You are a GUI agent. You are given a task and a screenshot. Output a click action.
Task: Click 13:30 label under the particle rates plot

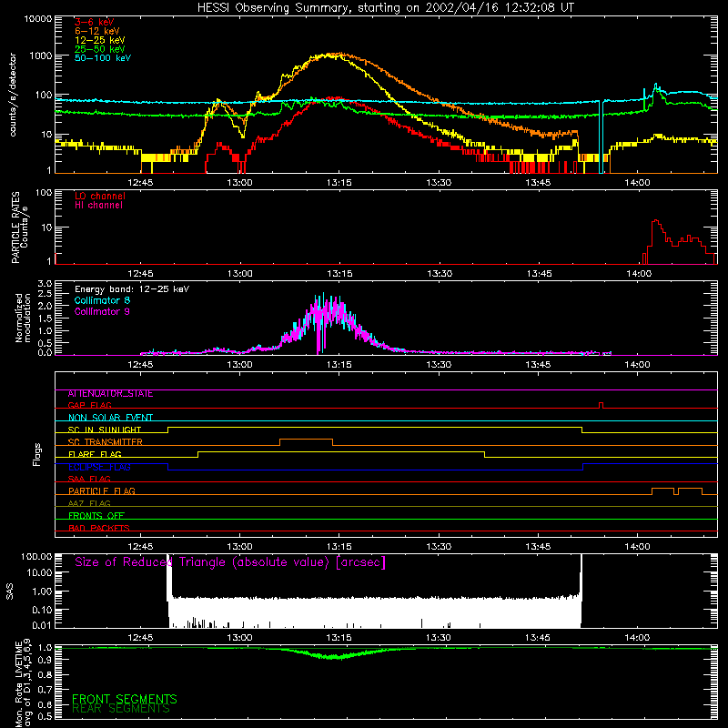coord(440,274)
